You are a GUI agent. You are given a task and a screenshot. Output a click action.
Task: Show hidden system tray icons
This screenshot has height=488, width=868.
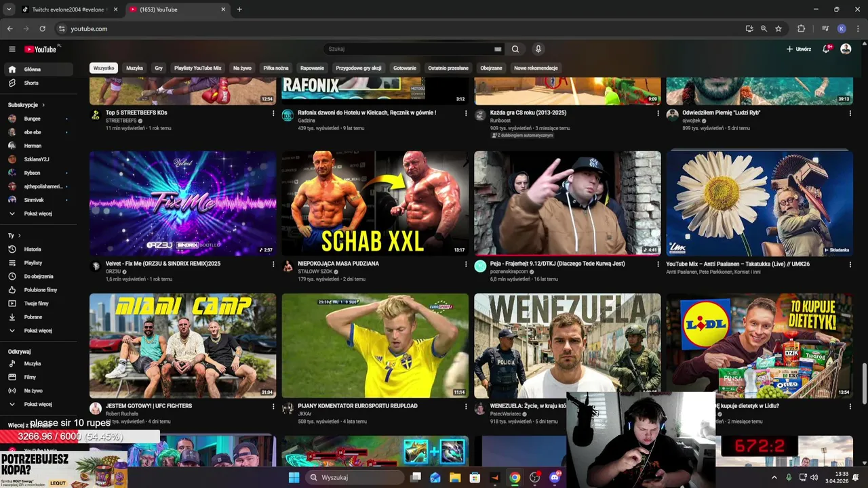774,477
